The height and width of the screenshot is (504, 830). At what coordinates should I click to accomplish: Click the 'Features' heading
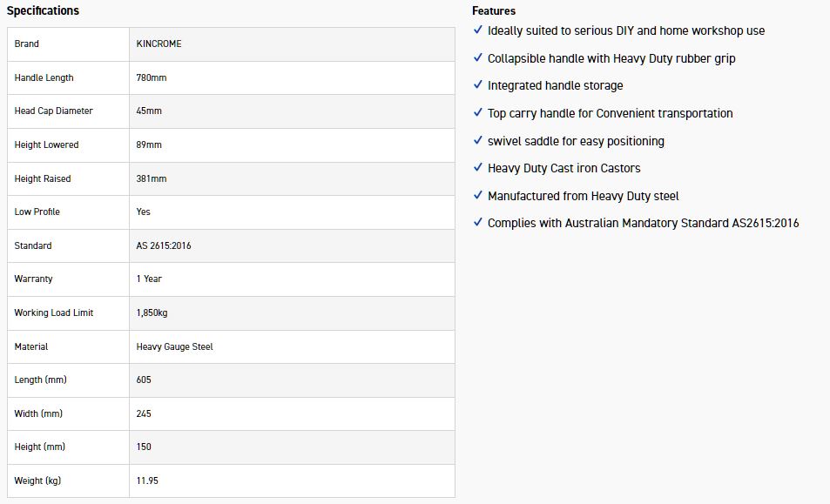(x=494, y=11)
